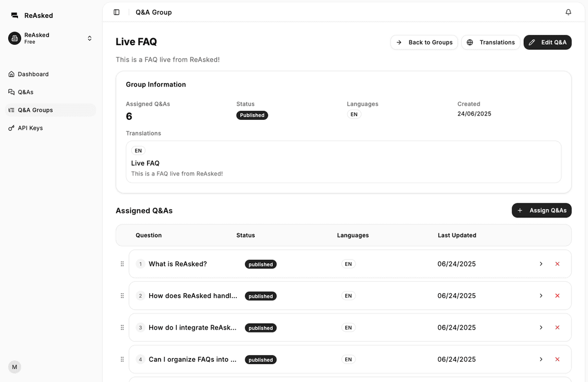Select Dashboard in the sidebar
Screen dimensions: 588x382
click(x=33, y=74)
